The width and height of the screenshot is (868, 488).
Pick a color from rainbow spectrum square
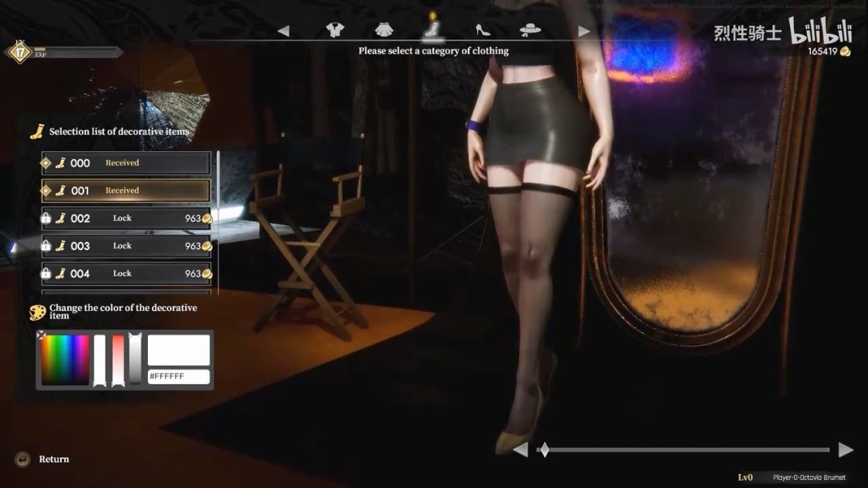pyautogui.click(x=65, y=359)
